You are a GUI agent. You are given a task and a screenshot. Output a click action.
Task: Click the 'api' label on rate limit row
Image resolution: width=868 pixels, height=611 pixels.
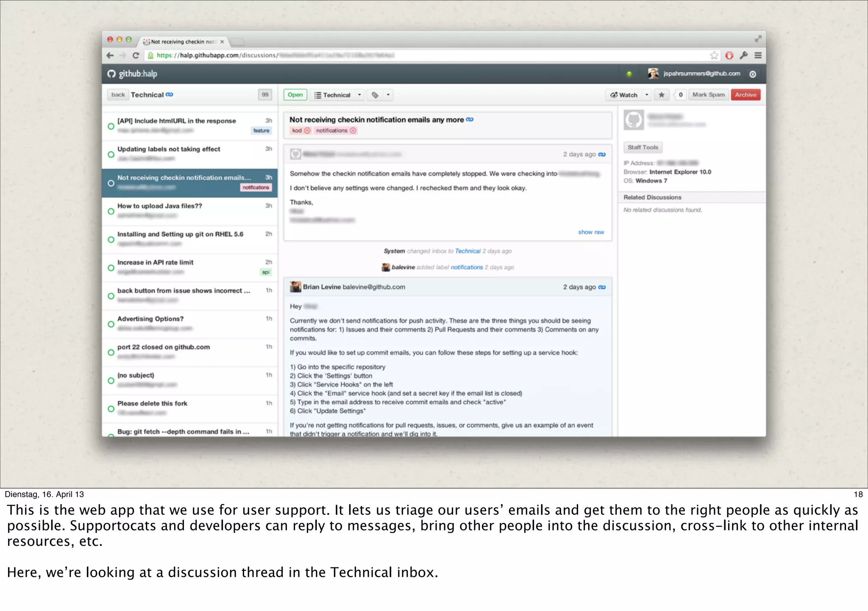[x=266, y=272]
